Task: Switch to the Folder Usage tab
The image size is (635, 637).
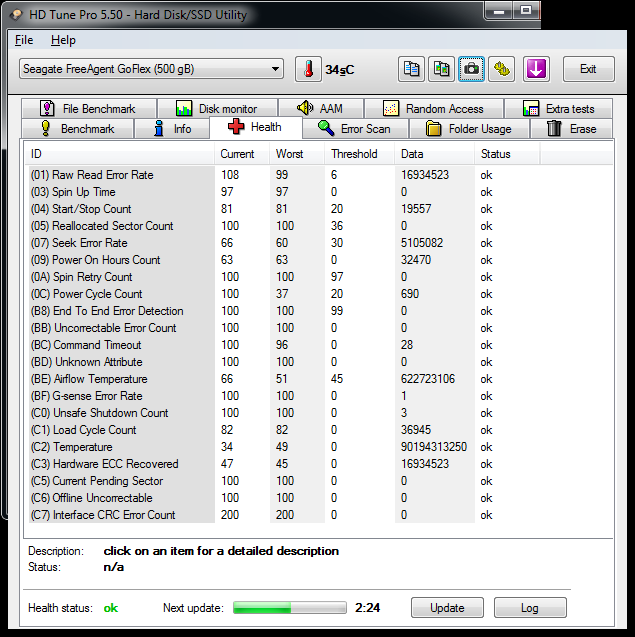Action: click(x=469, y=129)
